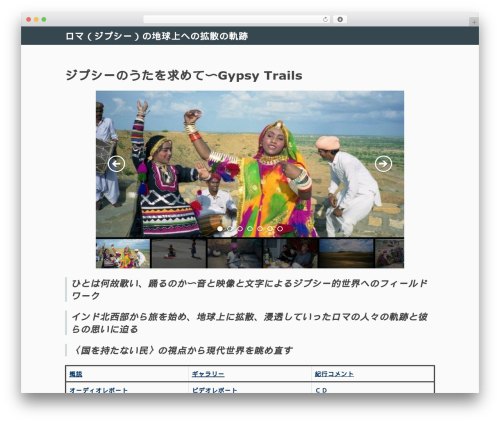The width and height of the screenshot is (500, 423).
Task: Select the first slideshow pagination dot
Action: point(220,229)
